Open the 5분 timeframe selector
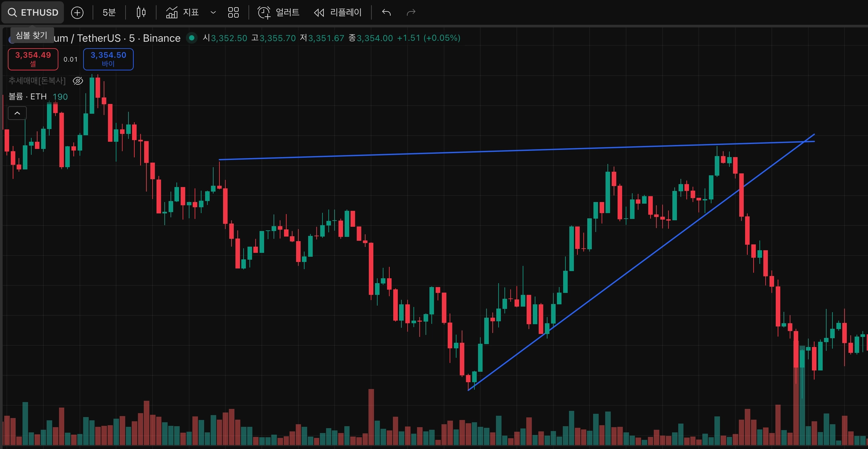 (109, 13)
